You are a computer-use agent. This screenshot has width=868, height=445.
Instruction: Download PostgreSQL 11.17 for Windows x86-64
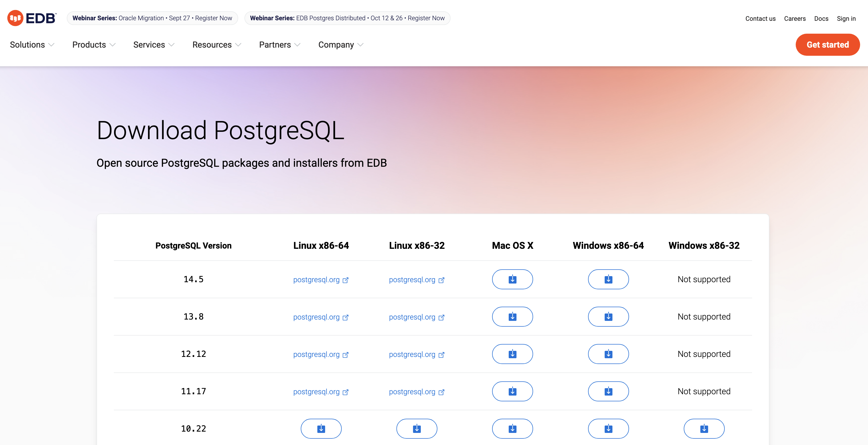608,391
